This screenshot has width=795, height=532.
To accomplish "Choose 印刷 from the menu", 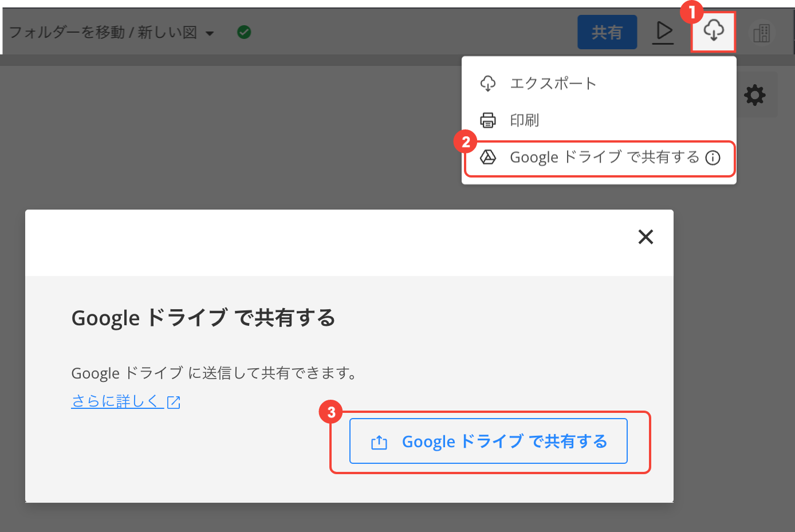I will point(599,120).
